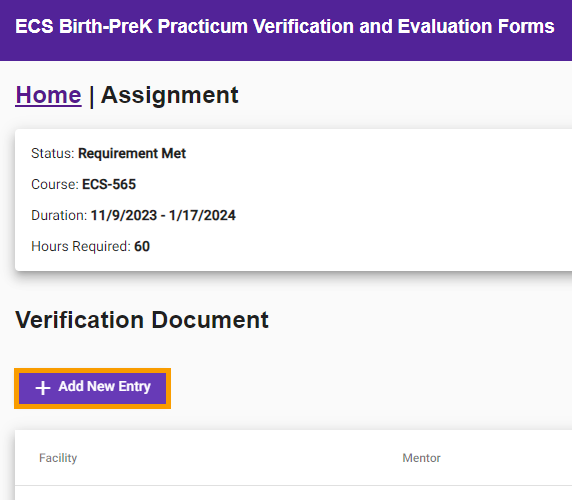
Task: Select the hours value 60
Action: (142, 247)
